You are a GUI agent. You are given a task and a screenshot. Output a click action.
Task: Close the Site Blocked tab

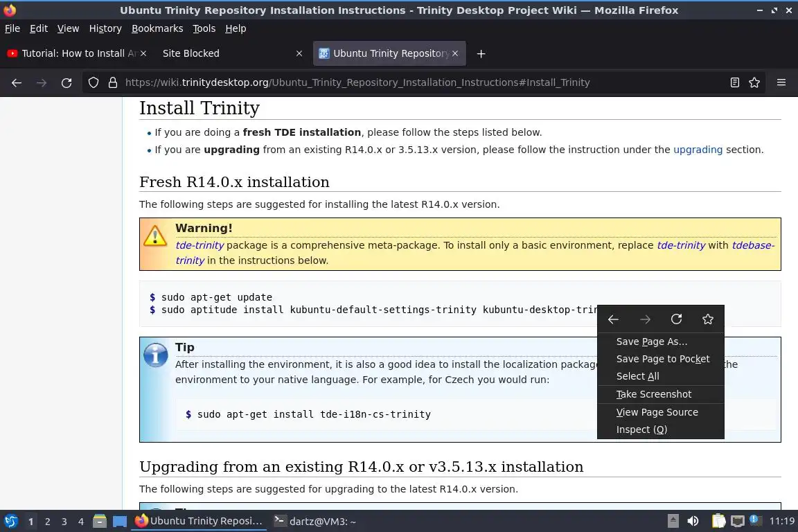point(299,53)
